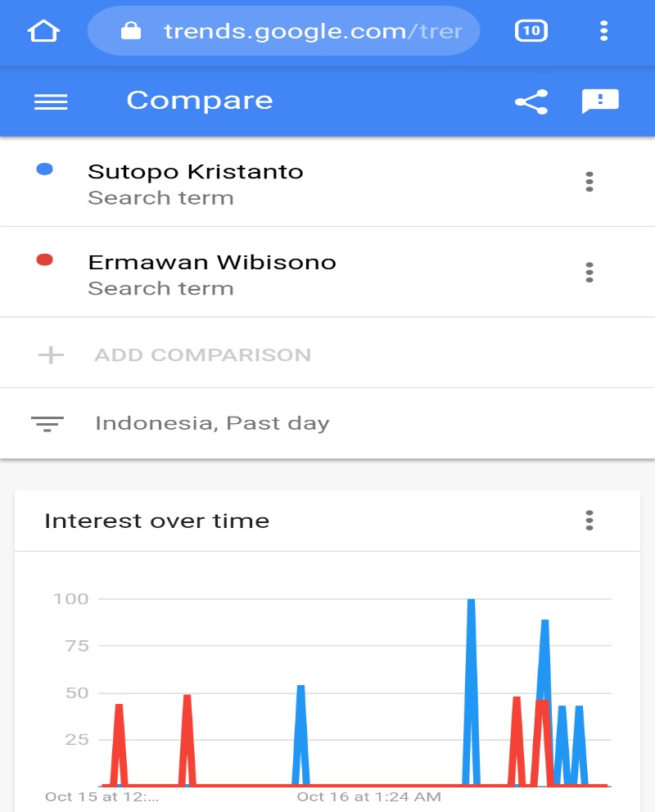Tap the browser home icon
Viewport: 655px width, 812px height.
43,31
